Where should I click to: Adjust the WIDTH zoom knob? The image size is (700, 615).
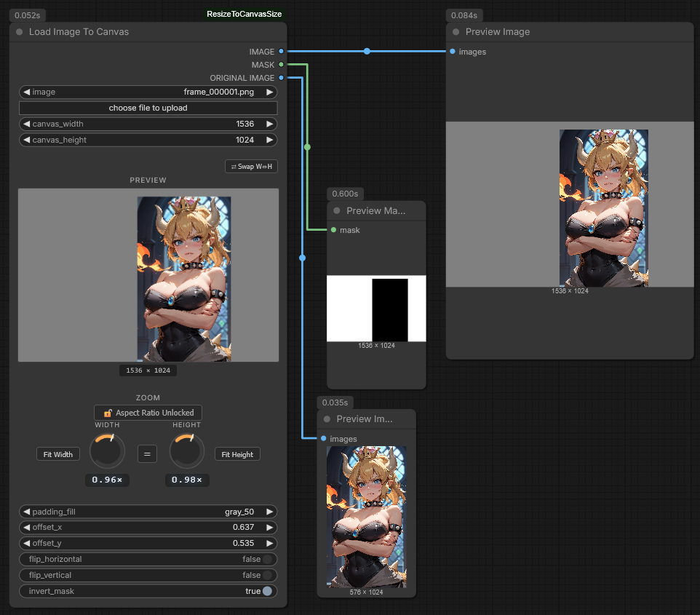point(107,451)
